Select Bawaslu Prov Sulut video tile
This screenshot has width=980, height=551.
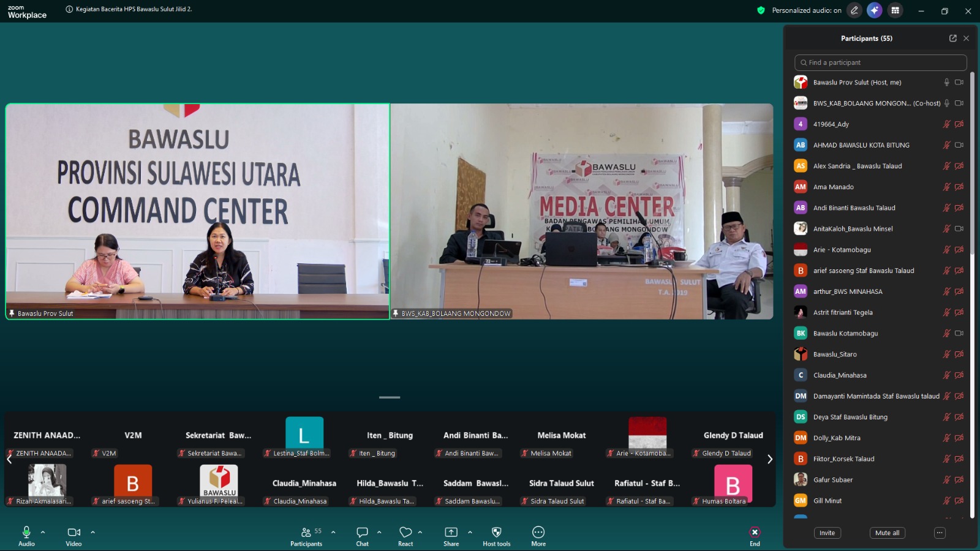[x=198, y=211]
